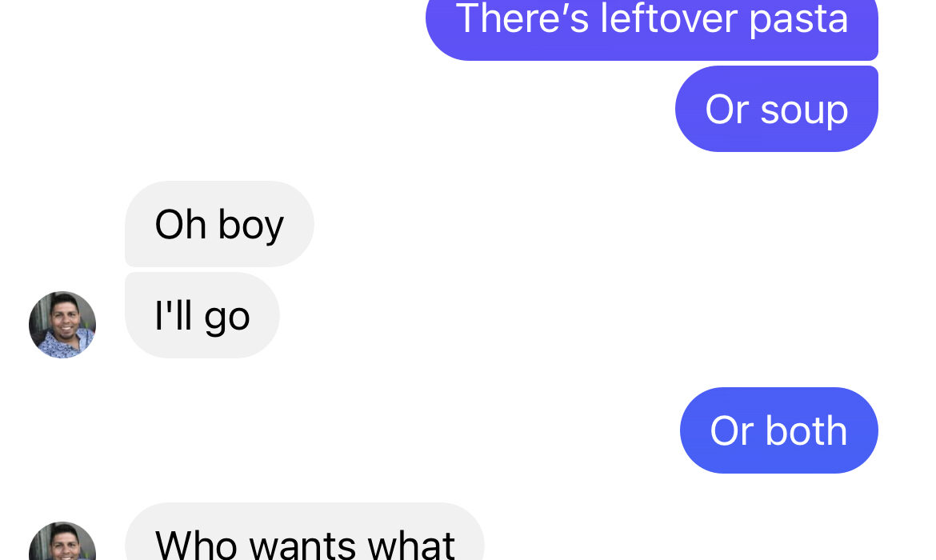Click the word "soup" in blue bubble
The width and height of the screenshot is (936, 560).
804,110
